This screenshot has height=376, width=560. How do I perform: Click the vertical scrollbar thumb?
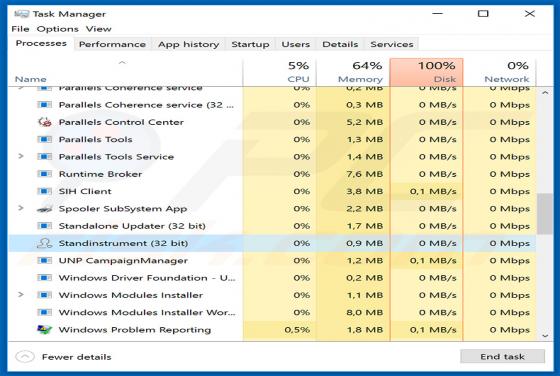pyautogui.click(x=545, y=214)
